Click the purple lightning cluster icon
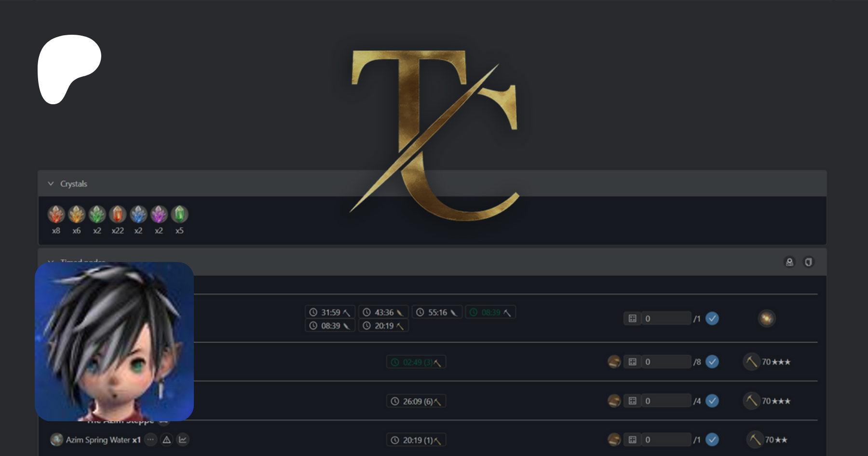This screenshot has height=456, width=868. pos(159,214)
